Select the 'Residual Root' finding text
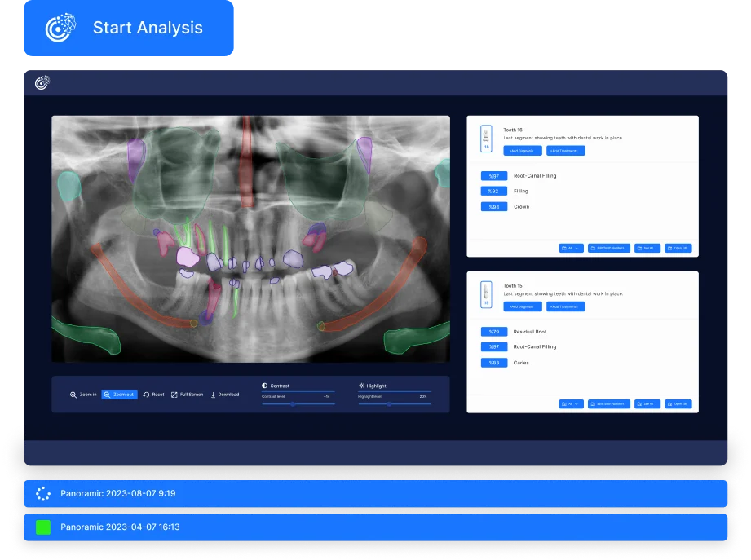 (x=530, y=332)
